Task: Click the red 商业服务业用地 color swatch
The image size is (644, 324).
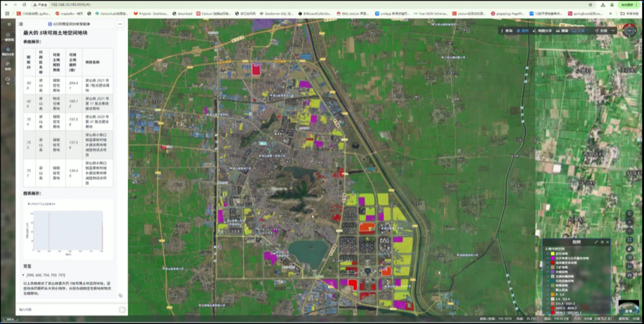Action: tap(553, 263)
